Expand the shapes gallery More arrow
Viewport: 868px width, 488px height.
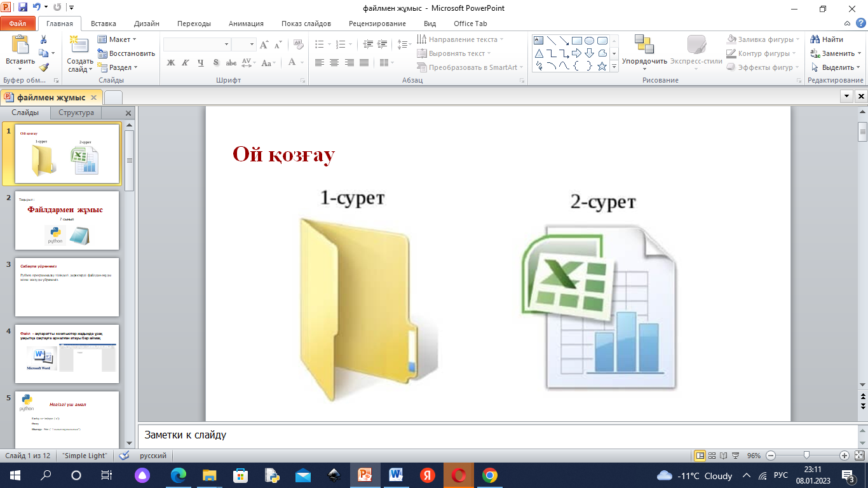click(614, 66)
